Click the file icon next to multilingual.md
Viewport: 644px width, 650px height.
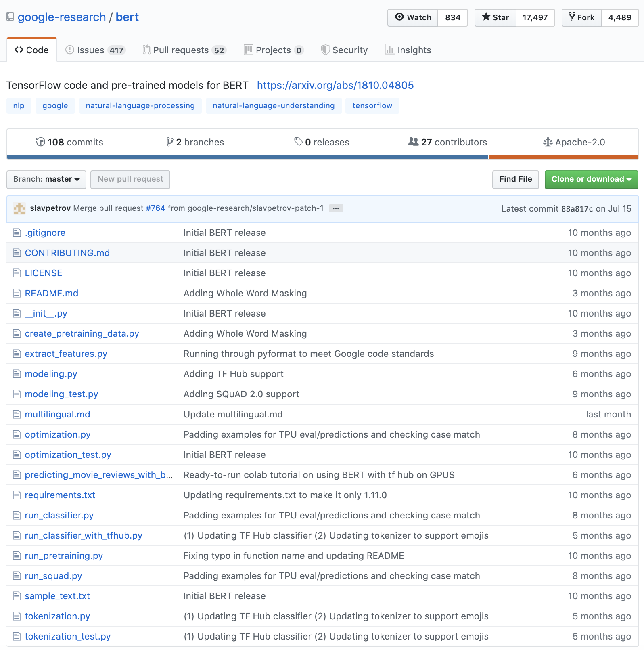point(17,414)
